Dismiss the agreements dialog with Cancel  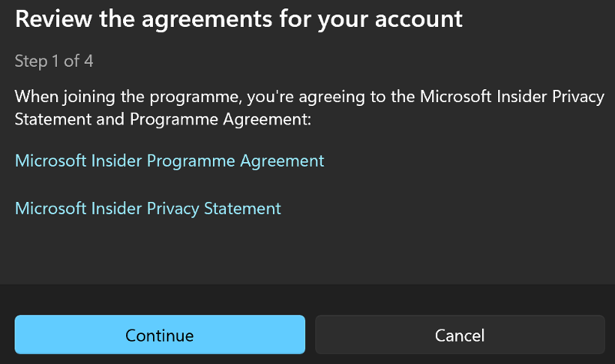[460, 335]
